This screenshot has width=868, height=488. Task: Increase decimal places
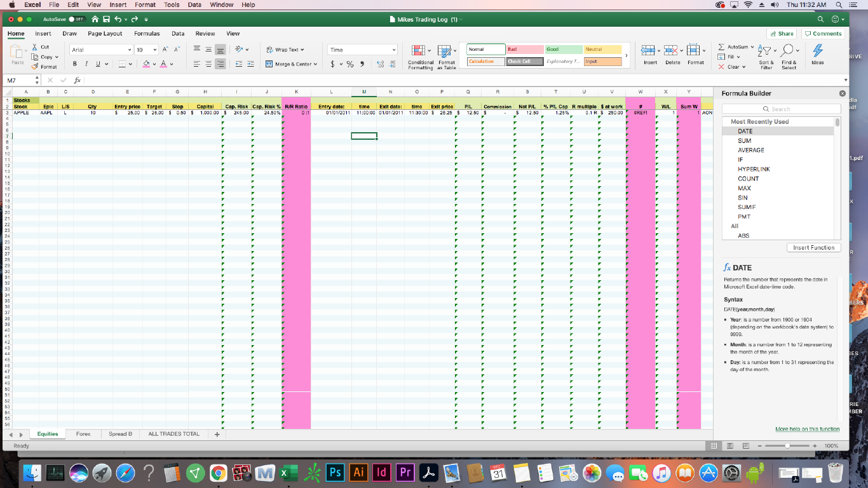pyautogui.click(x=381, y=64)
